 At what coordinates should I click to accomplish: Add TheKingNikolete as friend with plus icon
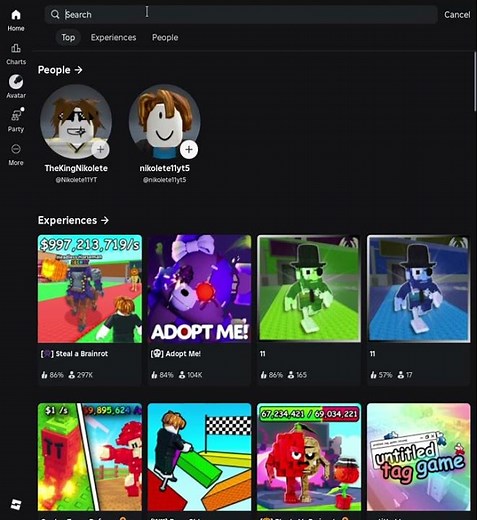pyautogui.click(x=100, y=150)
